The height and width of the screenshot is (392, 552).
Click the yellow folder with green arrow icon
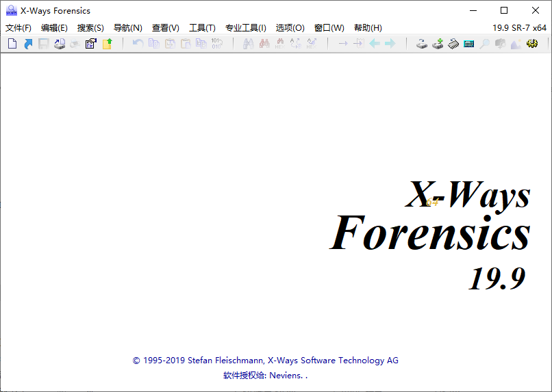click(x=107, y=44)
